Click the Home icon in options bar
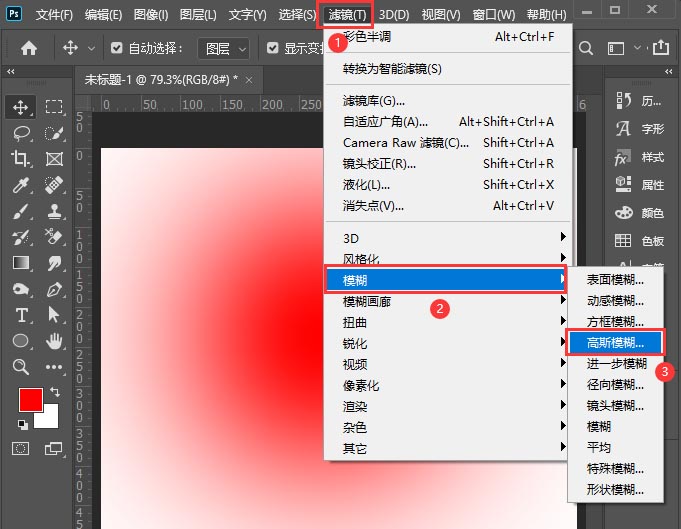This screenshot has width=681, height=529. coord(29,48)
